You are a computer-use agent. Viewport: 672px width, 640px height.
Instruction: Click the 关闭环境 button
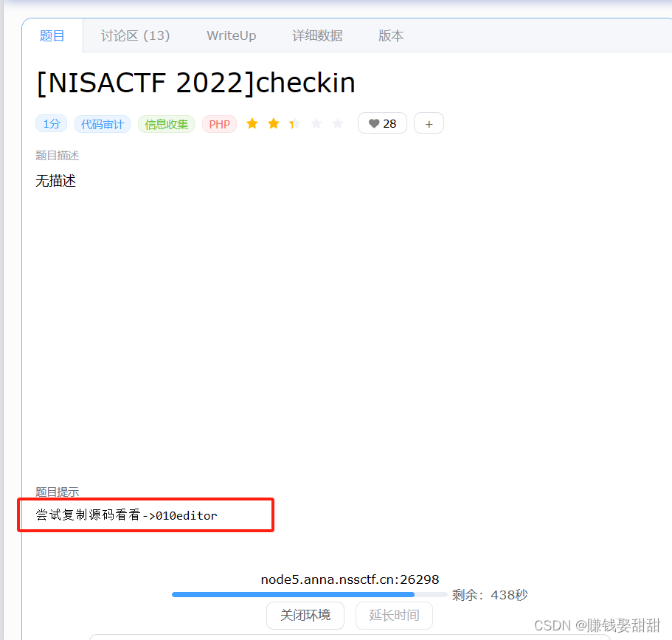click(x=305, y=615)
